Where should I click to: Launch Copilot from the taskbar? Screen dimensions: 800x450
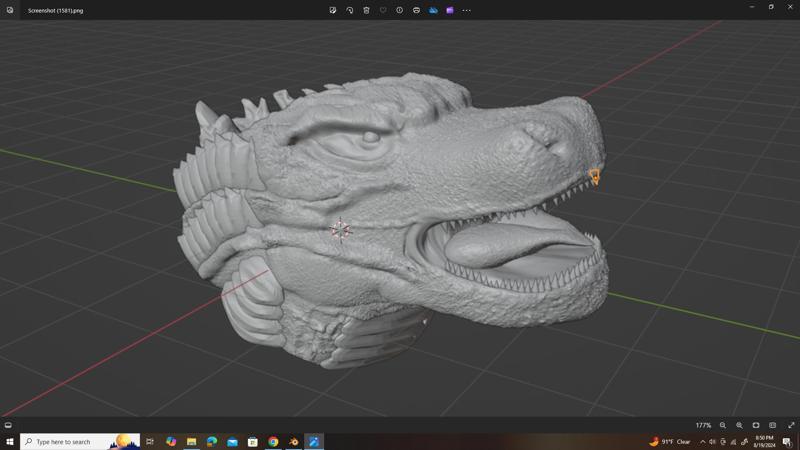pos(171,442)
